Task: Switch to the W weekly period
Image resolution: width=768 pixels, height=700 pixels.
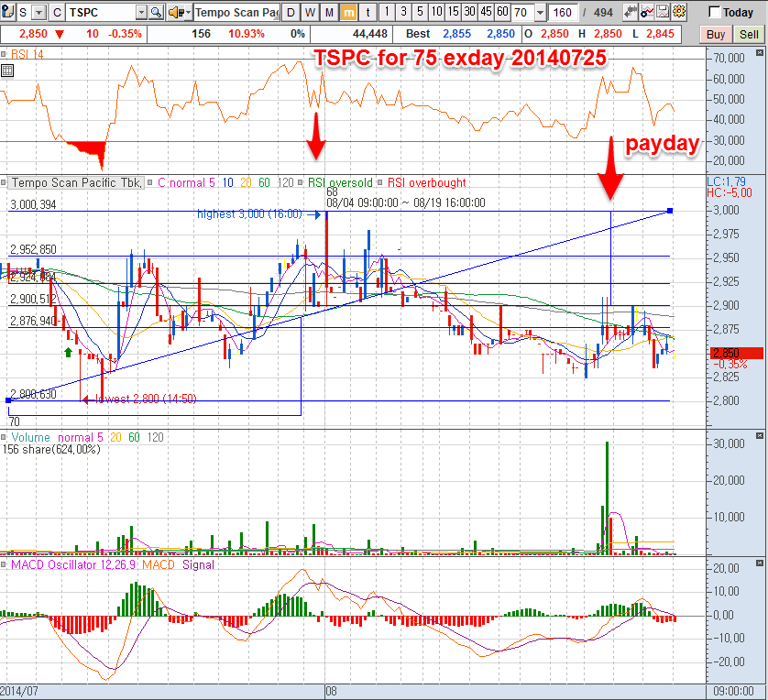Action: [x=310, y=12]
